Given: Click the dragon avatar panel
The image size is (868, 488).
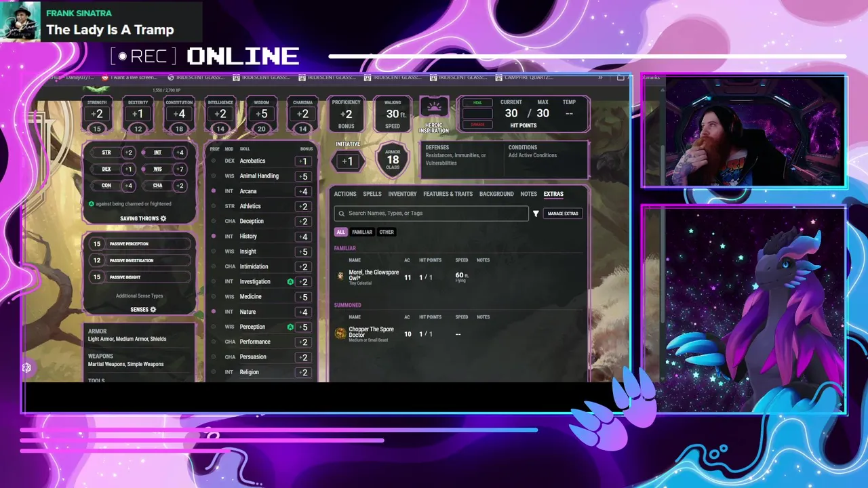Looking at the screenshot, I should (x=744, y=309).
